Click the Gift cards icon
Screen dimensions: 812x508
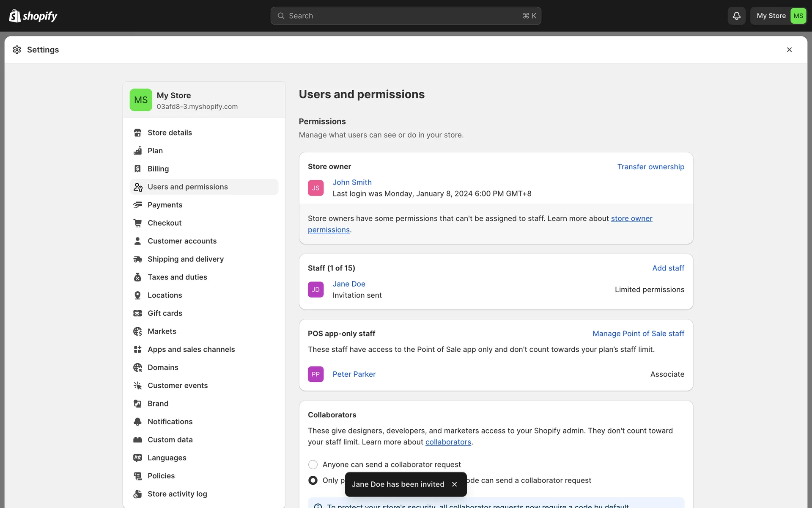click(x=137, y=313)
